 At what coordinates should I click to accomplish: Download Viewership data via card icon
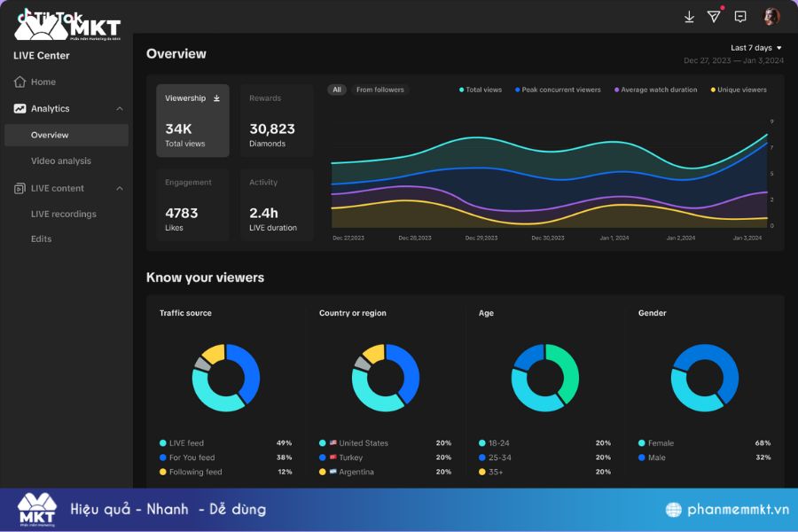pos(216,98)
